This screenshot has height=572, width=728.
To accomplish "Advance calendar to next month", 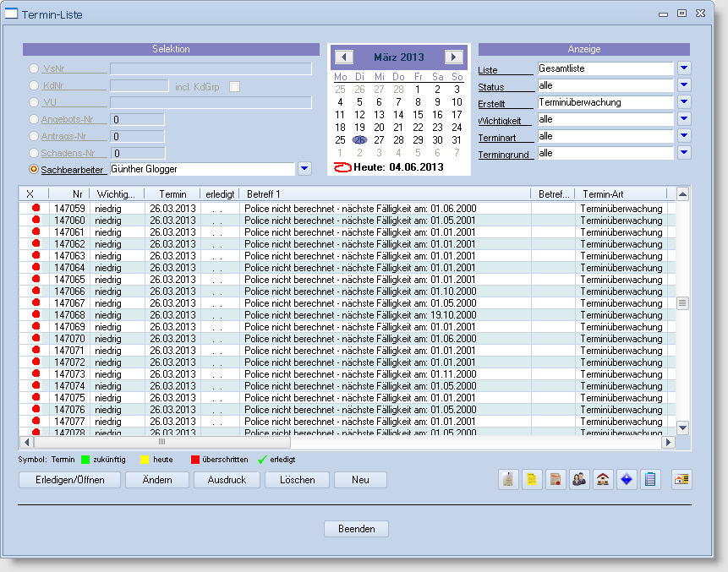I will [454, 57].
